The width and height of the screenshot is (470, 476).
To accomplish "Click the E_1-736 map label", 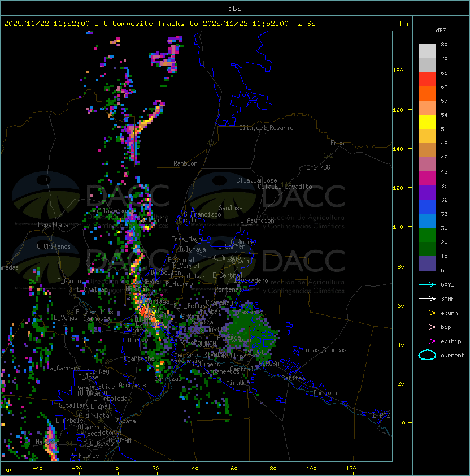I will pos(318,167).
